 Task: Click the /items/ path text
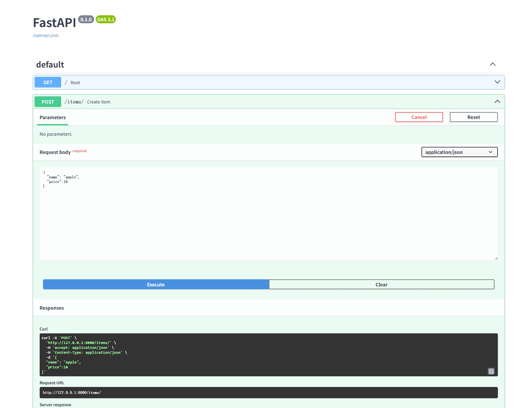click(x=74, y=102)
